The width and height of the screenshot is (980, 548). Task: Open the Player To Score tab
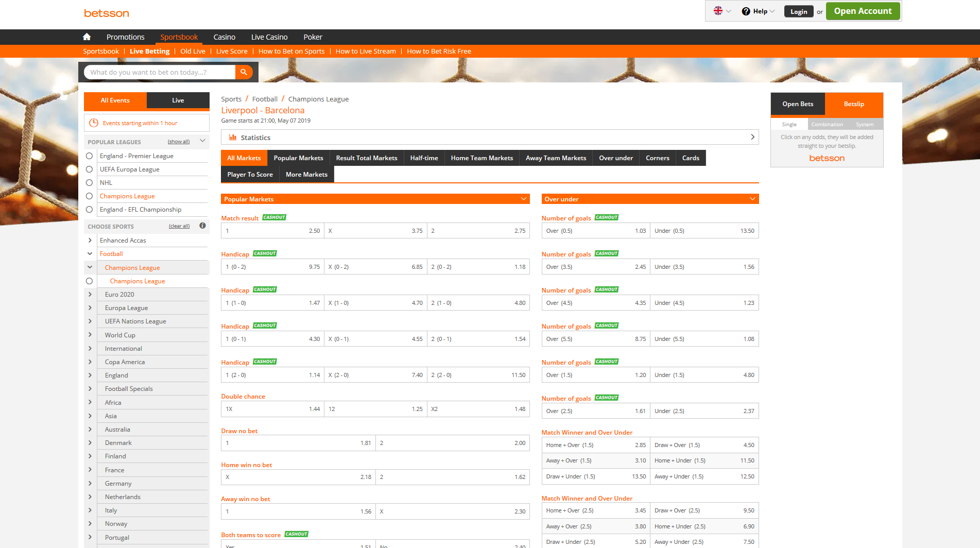pyautogui.click(x=250, y=175)
